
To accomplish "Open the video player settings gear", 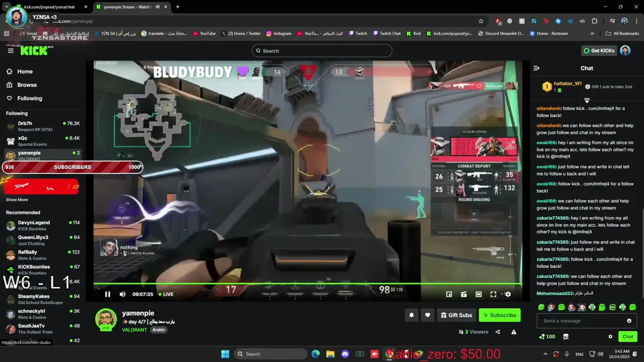I will click(x=508, y=294).
